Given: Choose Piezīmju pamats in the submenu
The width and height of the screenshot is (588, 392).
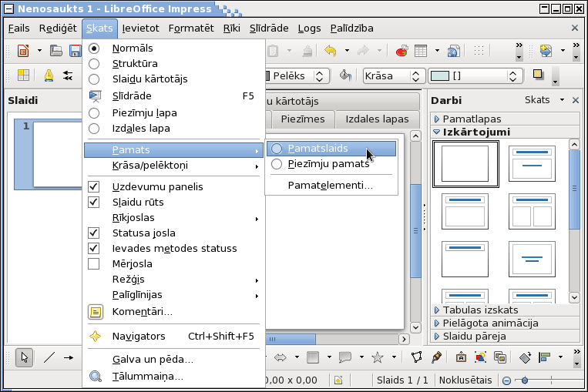Looking at the screenshot, I should tap(331, 164).
